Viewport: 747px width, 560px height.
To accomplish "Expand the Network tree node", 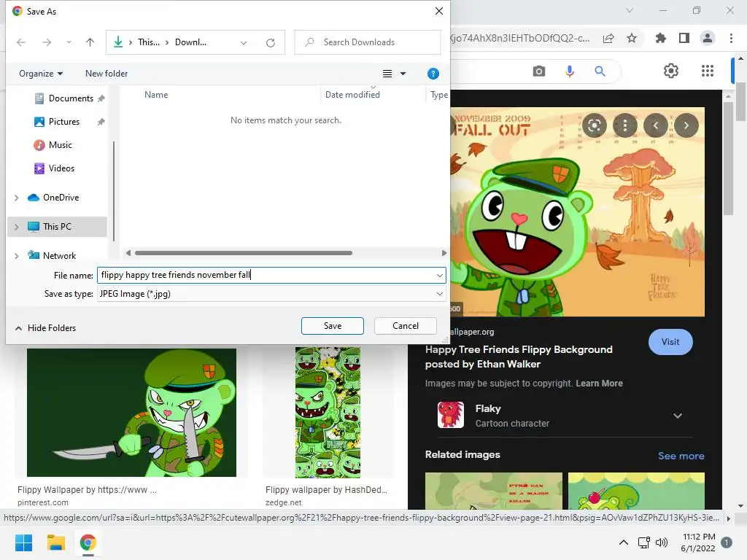I will (x=17, y=256).
